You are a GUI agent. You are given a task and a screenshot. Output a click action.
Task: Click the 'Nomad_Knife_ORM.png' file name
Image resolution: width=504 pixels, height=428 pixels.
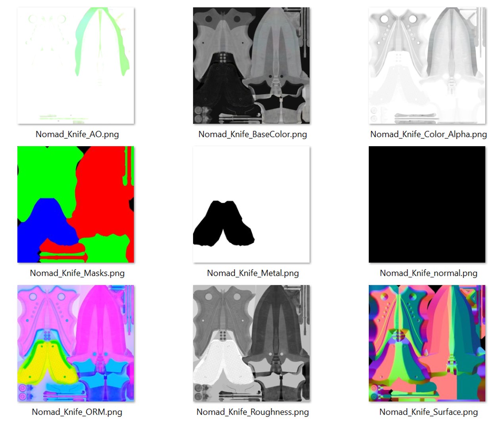[x=77, y=412]
